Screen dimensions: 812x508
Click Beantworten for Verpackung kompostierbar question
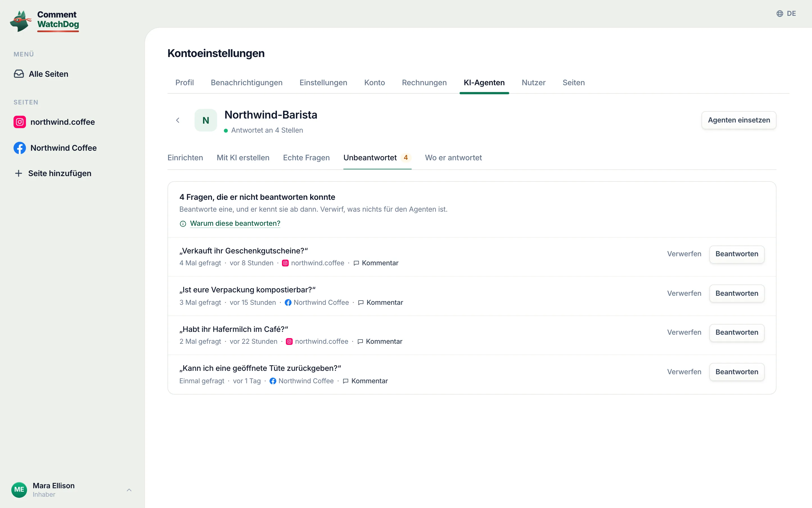click(737, 294)
